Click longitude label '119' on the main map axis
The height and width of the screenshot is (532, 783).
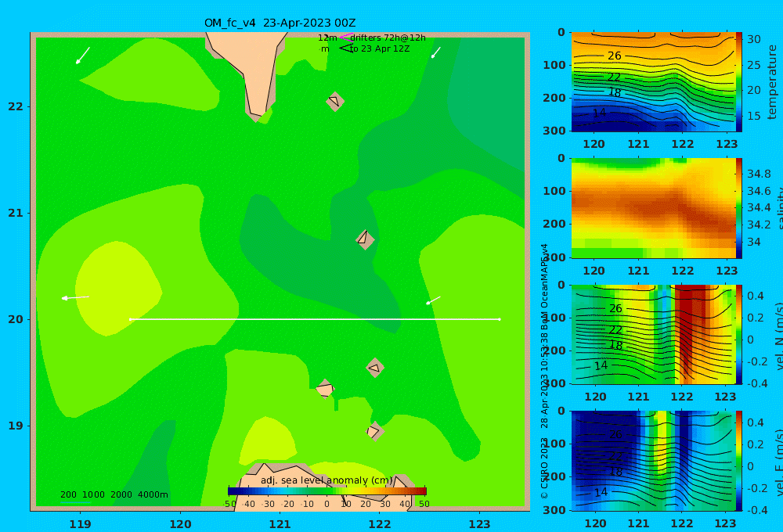(80, 524)
